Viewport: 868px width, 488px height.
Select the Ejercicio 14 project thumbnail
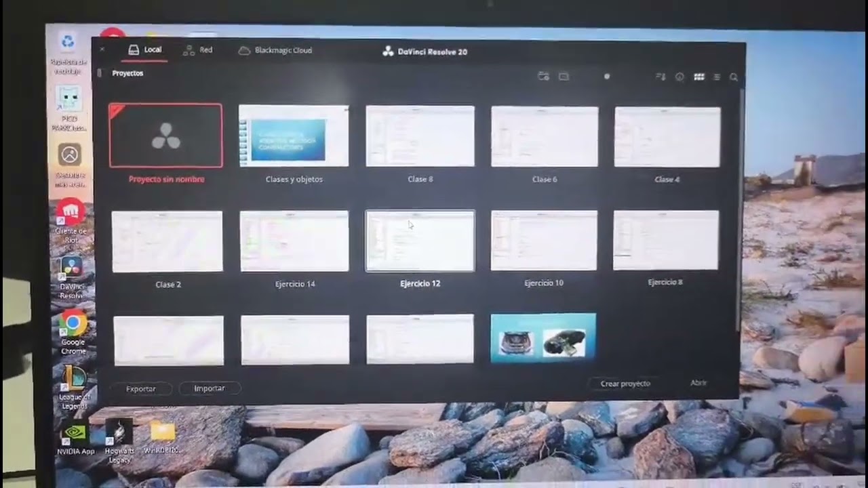[x=294, y=241]
